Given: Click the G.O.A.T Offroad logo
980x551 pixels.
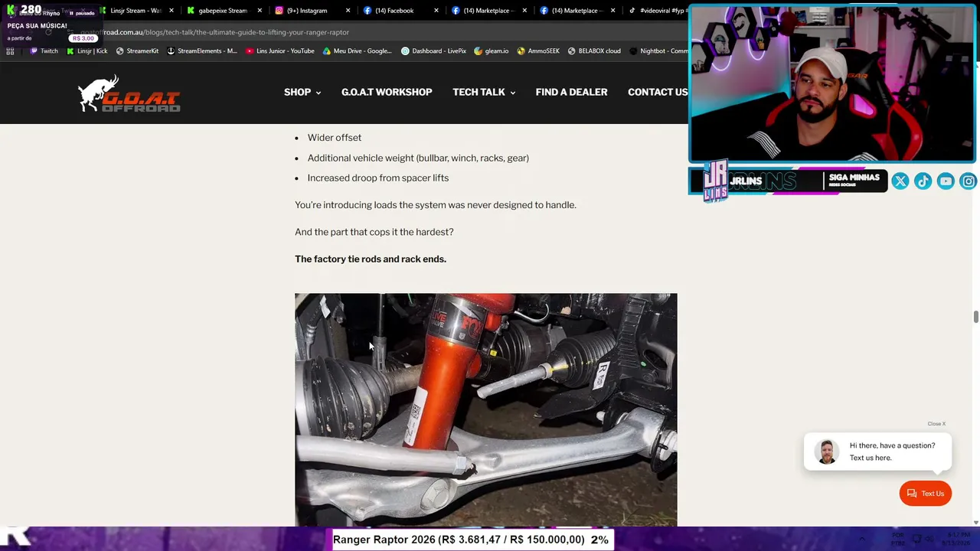Looking at the screenshot, I should click(x=129, y=93).
